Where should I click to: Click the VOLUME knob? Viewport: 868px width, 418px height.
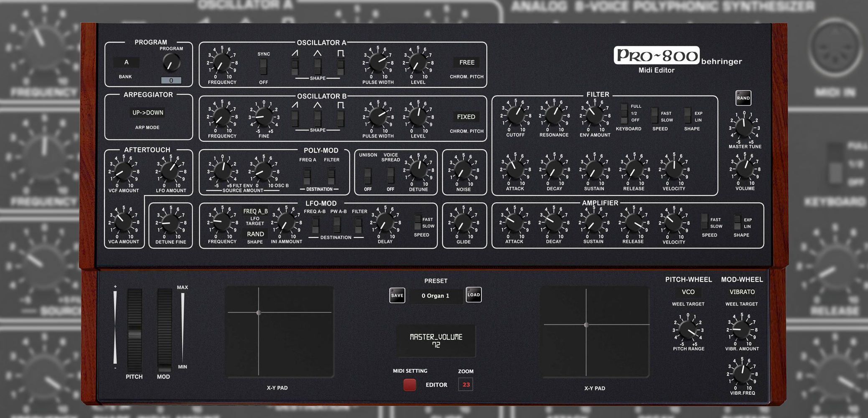pos(745,169)
